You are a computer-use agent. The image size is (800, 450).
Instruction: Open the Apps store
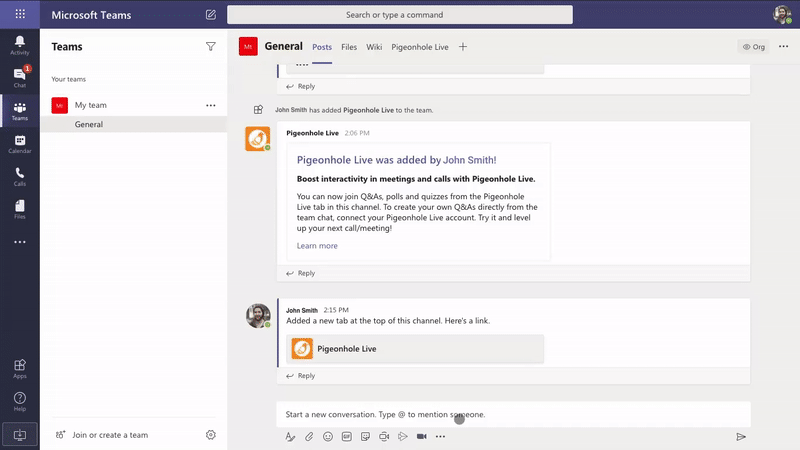(20, 368)
